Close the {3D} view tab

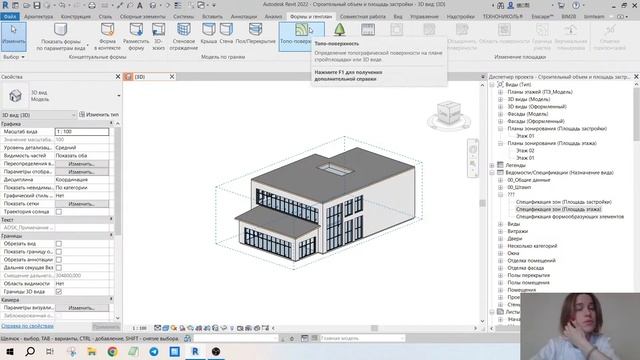172,76
